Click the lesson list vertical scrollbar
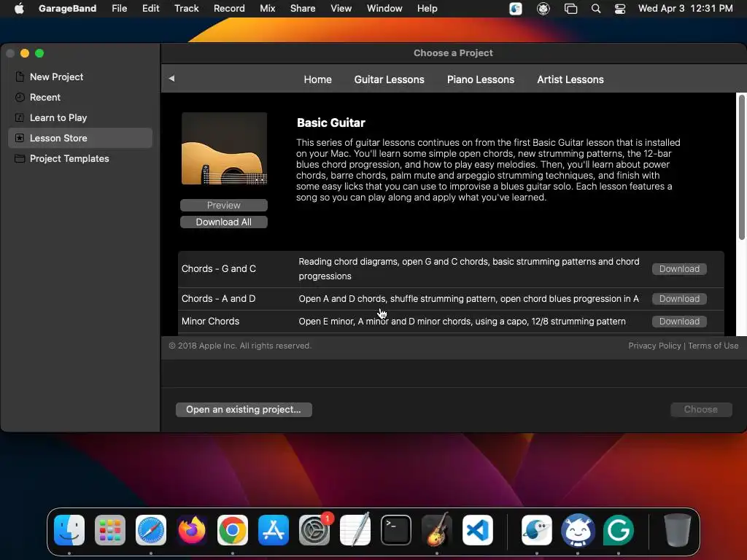 (742, 168)
